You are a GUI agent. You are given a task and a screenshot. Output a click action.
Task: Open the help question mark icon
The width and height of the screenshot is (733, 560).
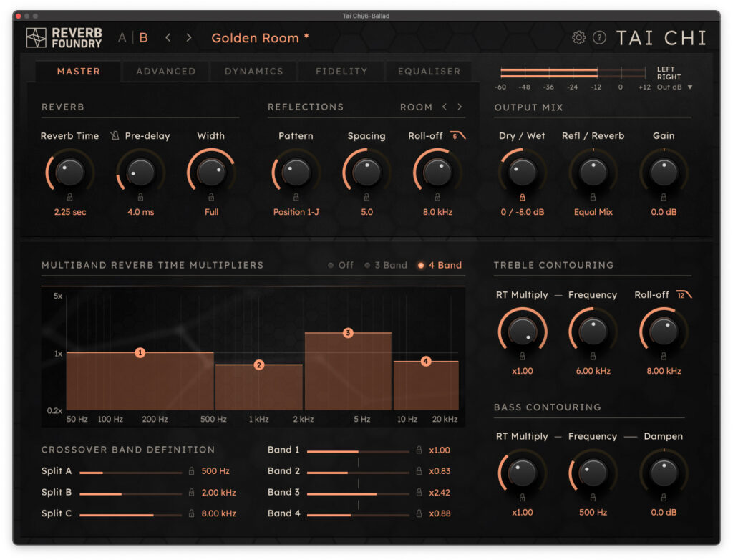pos(599,37)
